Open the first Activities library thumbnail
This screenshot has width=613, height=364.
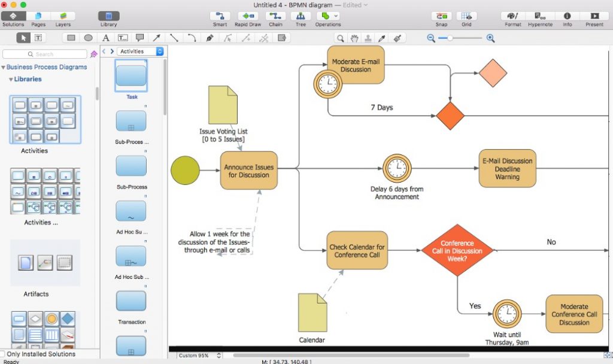pyautogui.click(x=45, y=119)
